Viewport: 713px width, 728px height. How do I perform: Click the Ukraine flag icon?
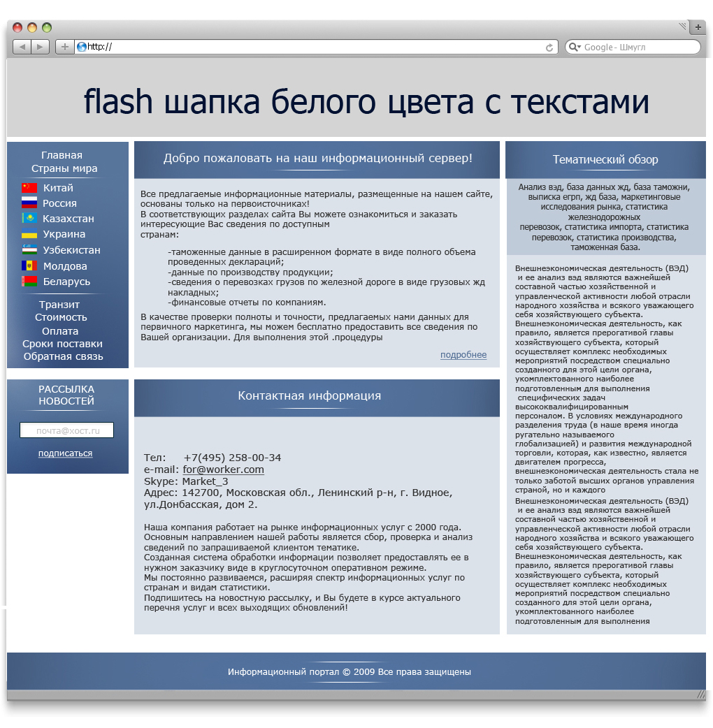coord(29,234)
